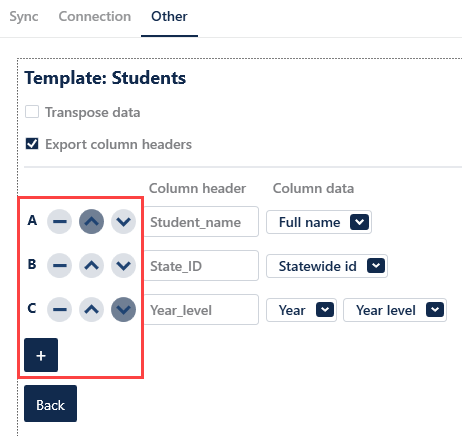
Task: Move column C up with the arrow
Action: pyautogui.click(x=91, y=309)
